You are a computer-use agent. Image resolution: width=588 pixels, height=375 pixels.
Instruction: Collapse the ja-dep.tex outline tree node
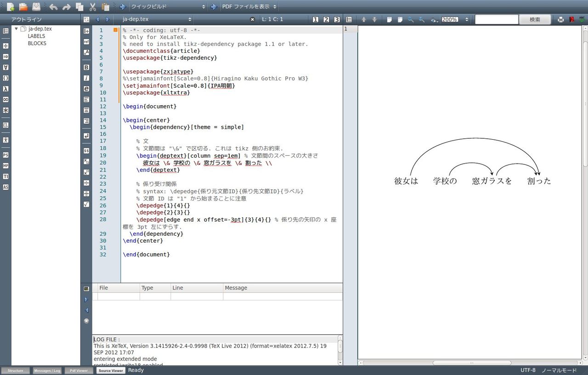(x=17, y=28)
